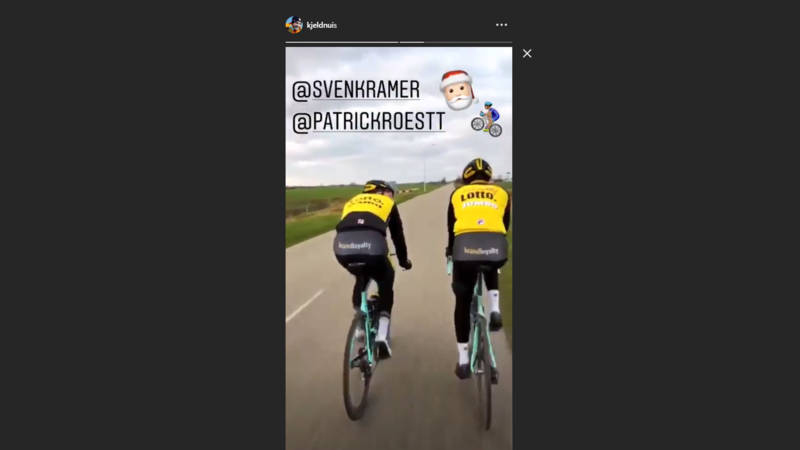Image resolution: width=800 pixels, height=450 pixels.
Task: Click the partially filled second progress segment
Action: tap(456, 42)
